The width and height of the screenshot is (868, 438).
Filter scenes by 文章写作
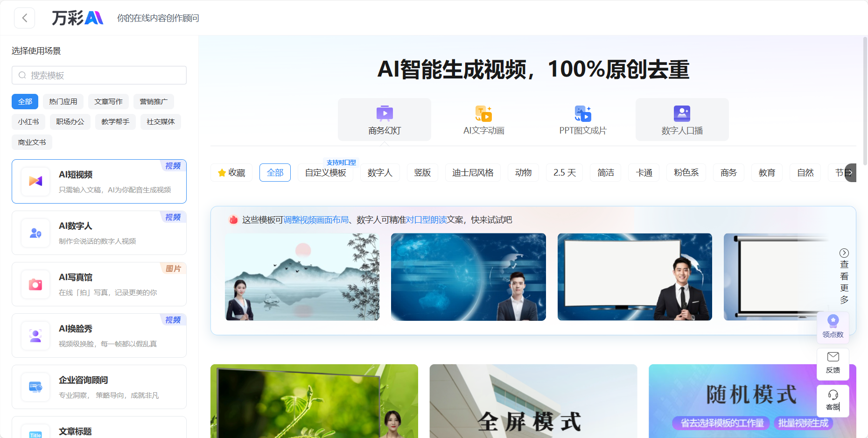coord(108,101)
